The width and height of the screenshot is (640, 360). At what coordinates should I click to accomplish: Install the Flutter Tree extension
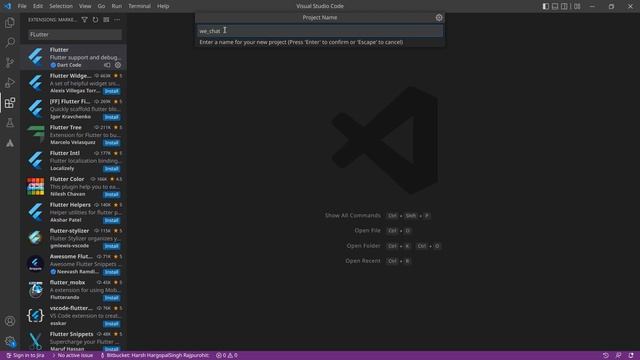tap(111, 143)
